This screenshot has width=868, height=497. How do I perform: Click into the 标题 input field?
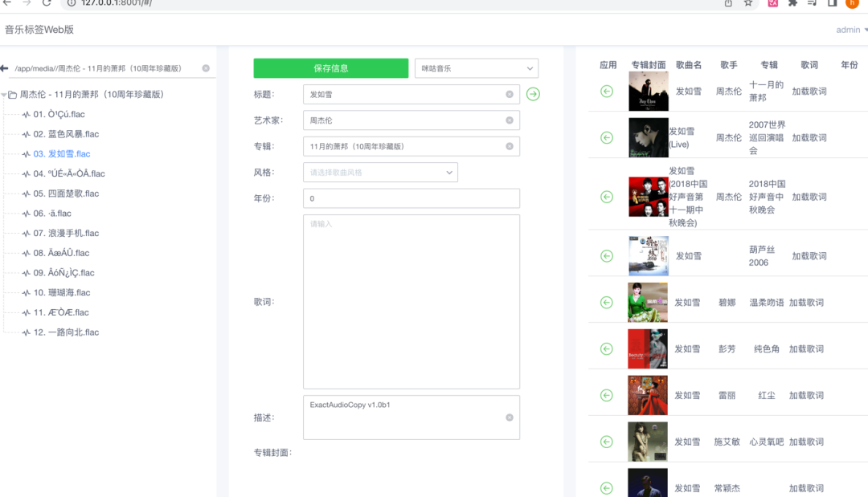tap(411, 95)
